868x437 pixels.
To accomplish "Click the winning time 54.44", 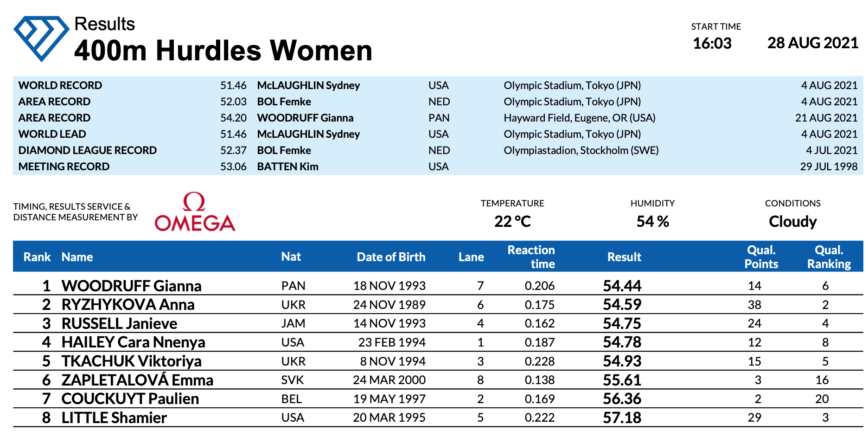I will tap(622, 286).
